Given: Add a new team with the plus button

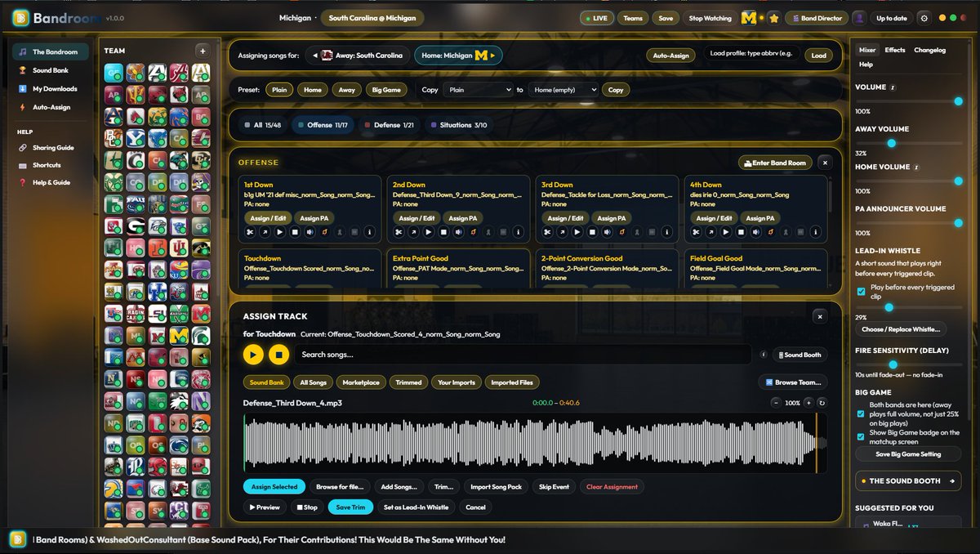Looking at the screenshot, I should pyautogui.click(x=203, y=51).
